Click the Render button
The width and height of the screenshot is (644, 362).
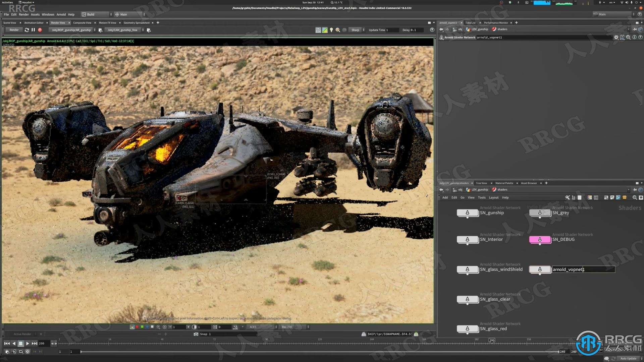coord(14,30)
